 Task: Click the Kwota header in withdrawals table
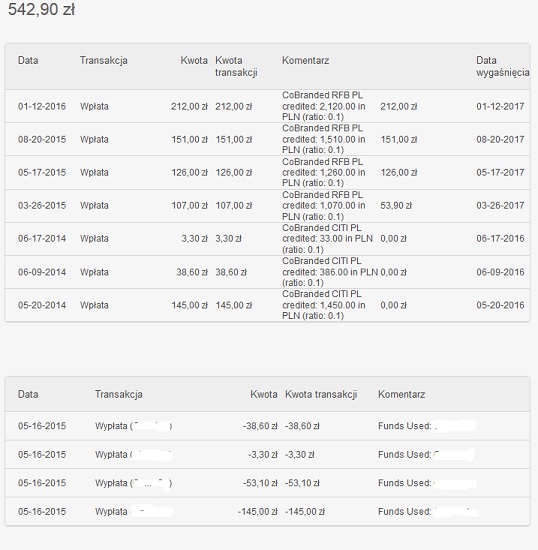coord(264,394)
